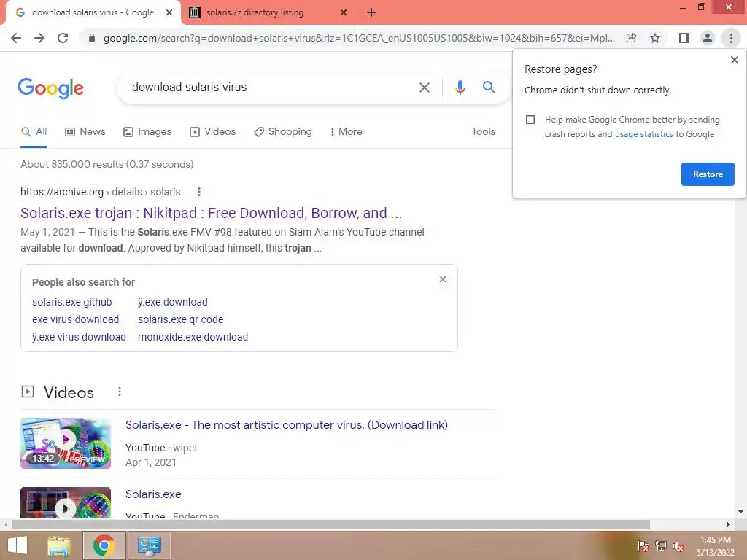Switch to Shopping results

pyautogui.click(x=283, y=132)
